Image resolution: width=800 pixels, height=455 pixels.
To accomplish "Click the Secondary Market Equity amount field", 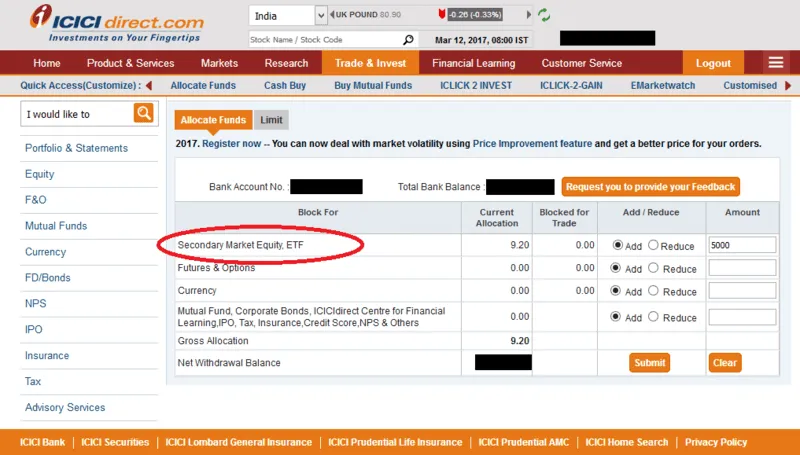I will 742,245.
